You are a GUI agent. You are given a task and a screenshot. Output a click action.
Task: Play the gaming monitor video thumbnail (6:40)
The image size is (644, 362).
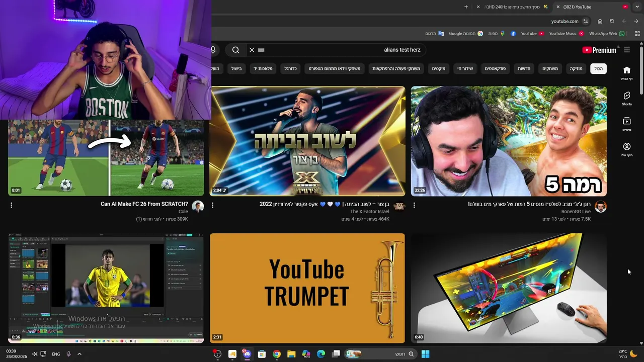(509, 288)
